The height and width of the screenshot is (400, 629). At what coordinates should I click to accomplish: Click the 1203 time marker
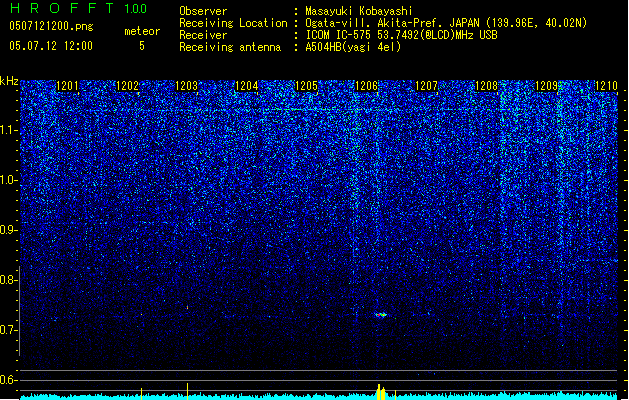[x=187, y=86]
